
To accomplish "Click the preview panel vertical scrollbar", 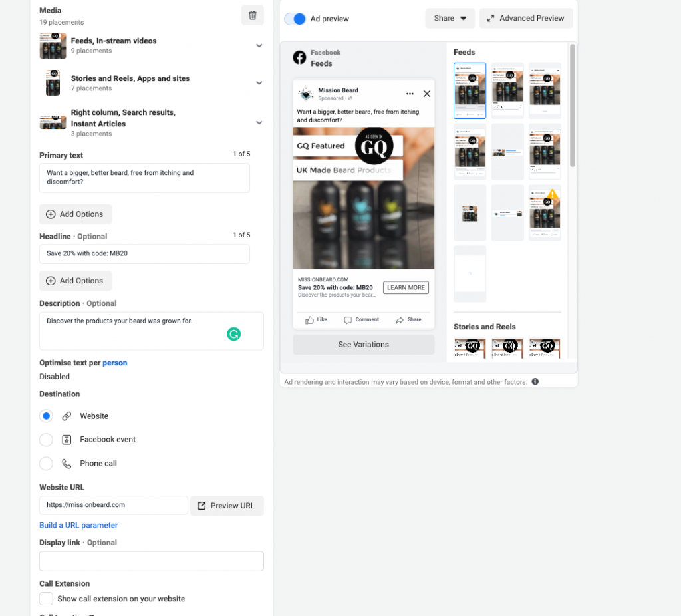I will [x=573, y=105].
